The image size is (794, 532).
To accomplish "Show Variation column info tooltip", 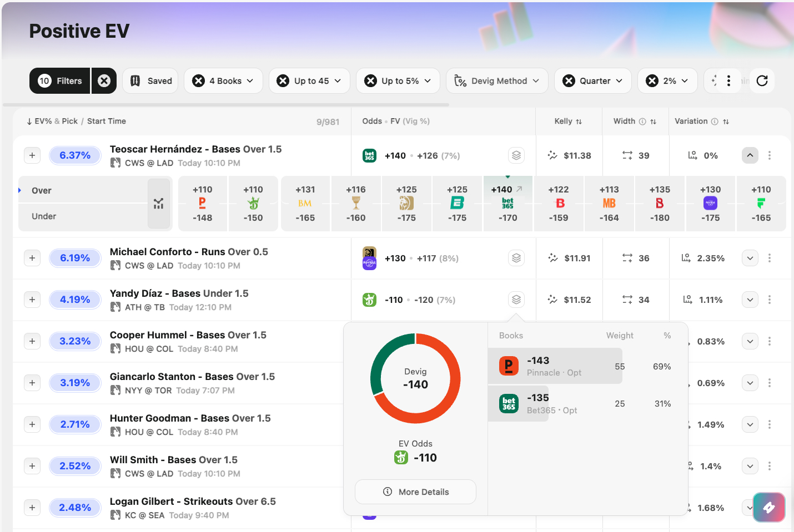I will (x=715, y=121).
